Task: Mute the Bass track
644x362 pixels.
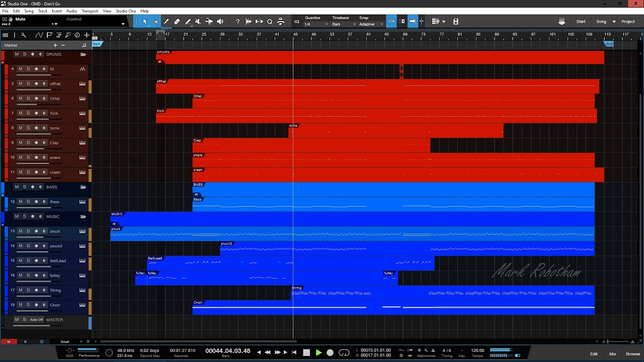Action: 21,202
